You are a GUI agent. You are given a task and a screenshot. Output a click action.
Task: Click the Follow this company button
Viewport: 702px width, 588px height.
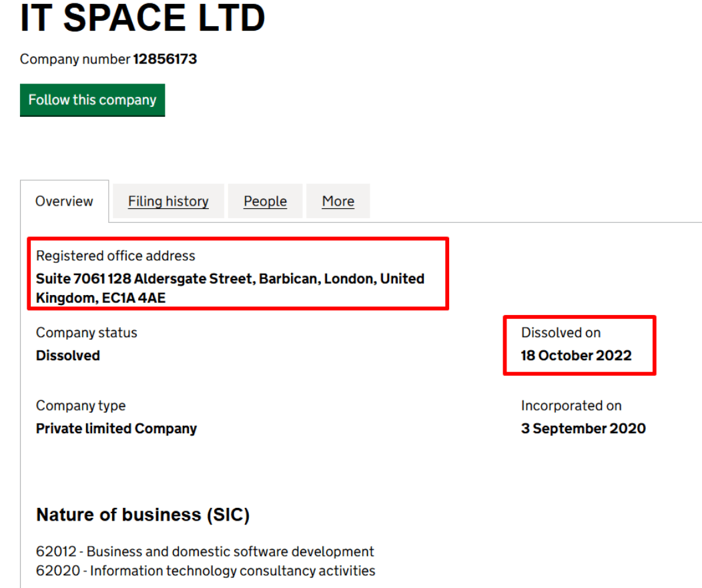tap(92, 100)
